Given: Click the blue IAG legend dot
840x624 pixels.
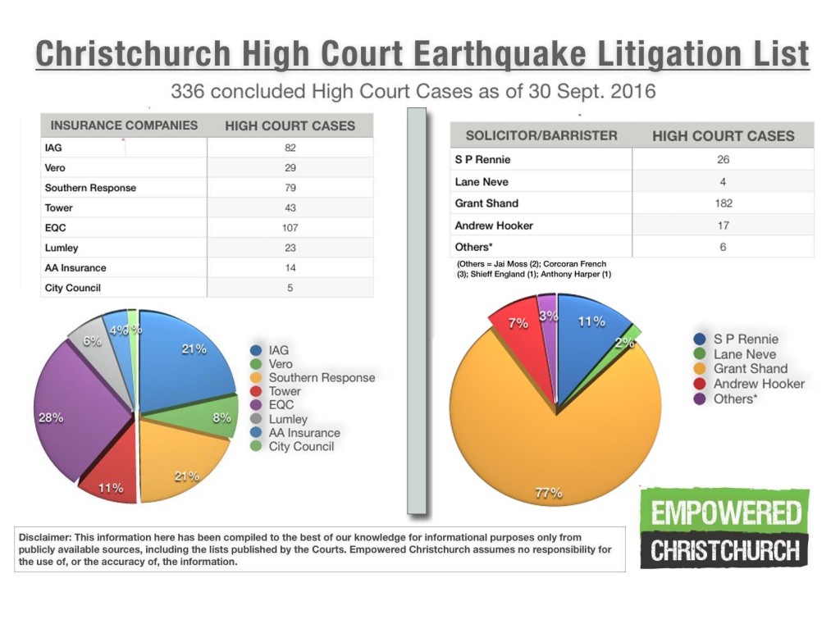Looking at the screenshot, I should (257, 350).
